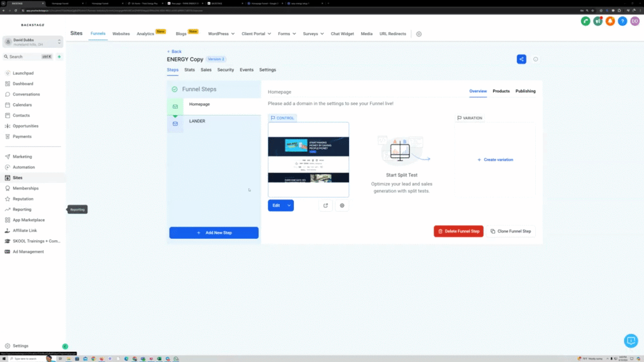Open the Edit button dropdown arrow
This screenshot has height=362, width=644.
point(289,206)
